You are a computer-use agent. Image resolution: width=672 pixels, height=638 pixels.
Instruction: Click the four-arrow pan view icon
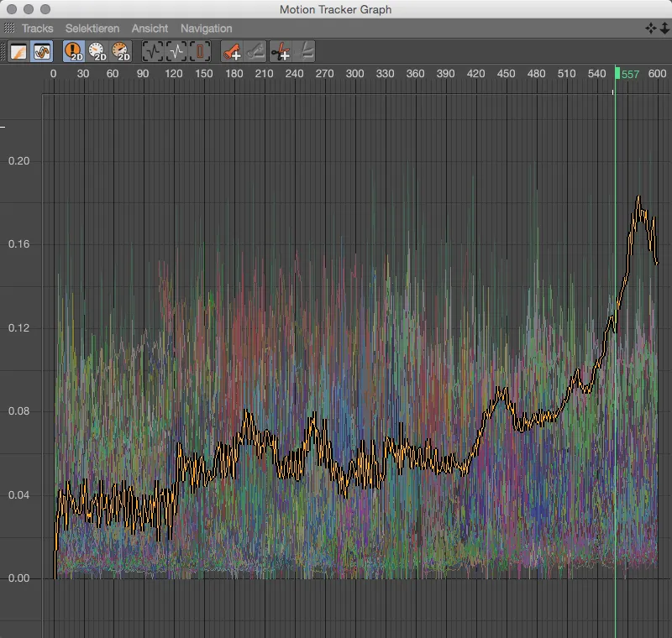point(650,29)
